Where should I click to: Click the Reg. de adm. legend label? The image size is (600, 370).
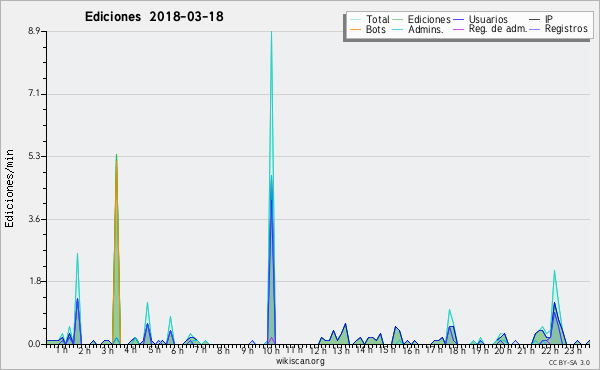498,29
